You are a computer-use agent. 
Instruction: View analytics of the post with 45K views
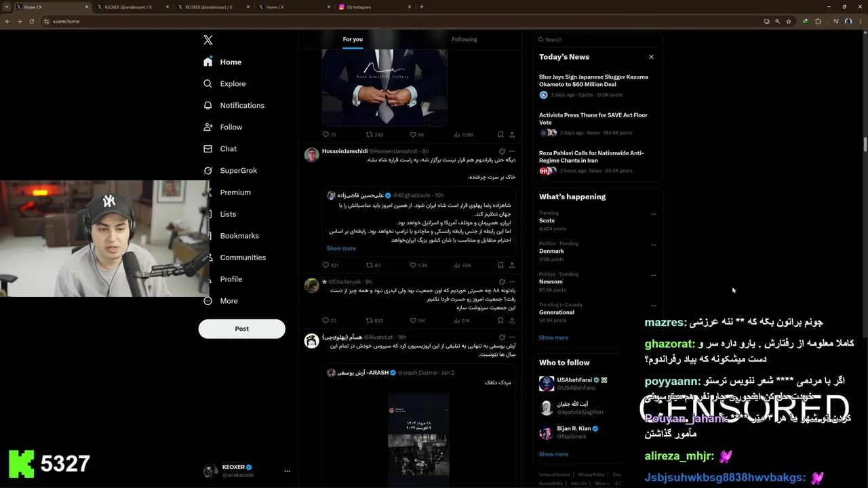[x=462, y=265]
